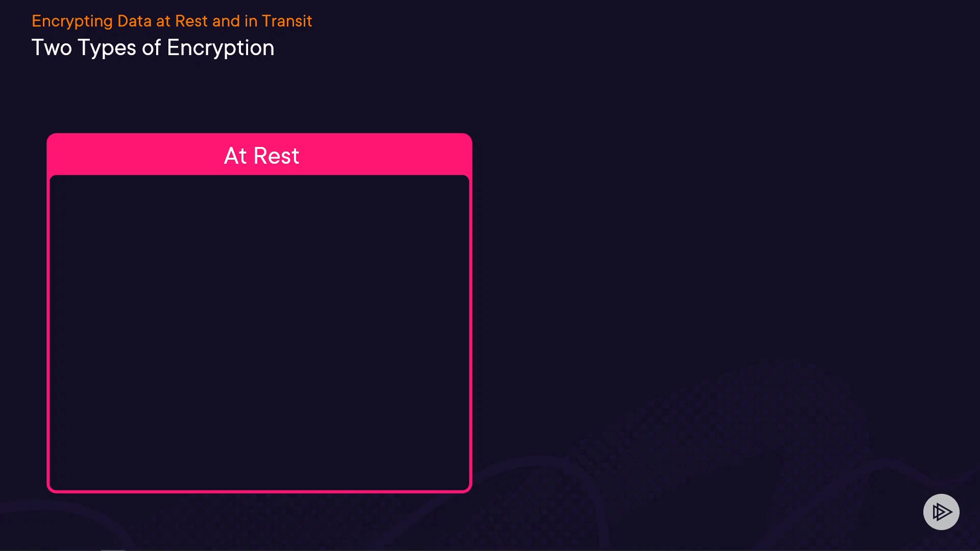Click the word "Rest" in the pink header
Image resolution: width=980 pixels, height=551 pixels.
[x=276, y=156]
